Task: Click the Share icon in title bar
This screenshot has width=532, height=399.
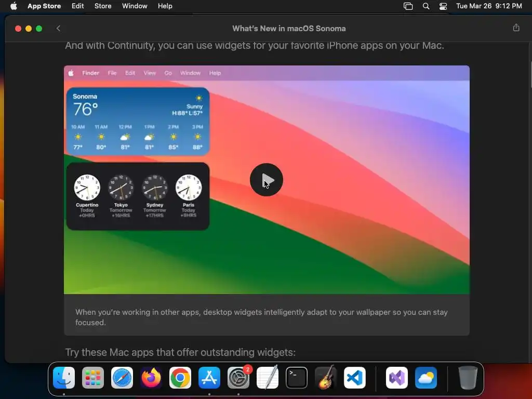Action: point(516,28)
